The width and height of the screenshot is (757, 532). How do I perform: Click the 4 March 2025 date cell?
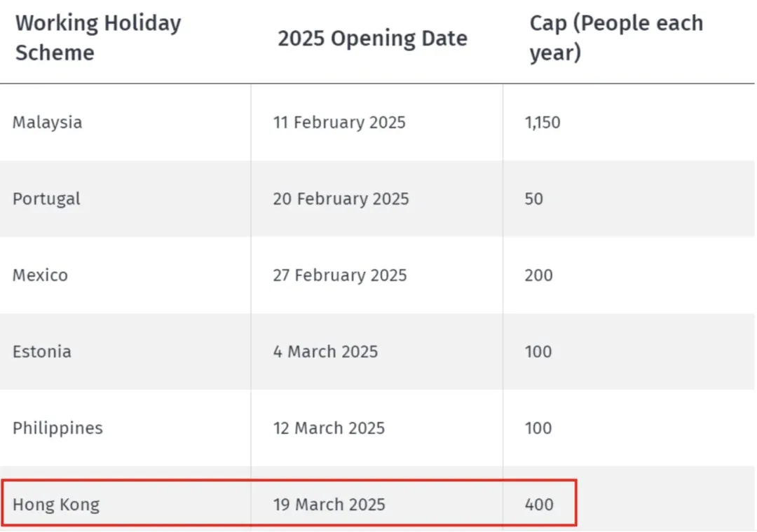coord(325,352)
